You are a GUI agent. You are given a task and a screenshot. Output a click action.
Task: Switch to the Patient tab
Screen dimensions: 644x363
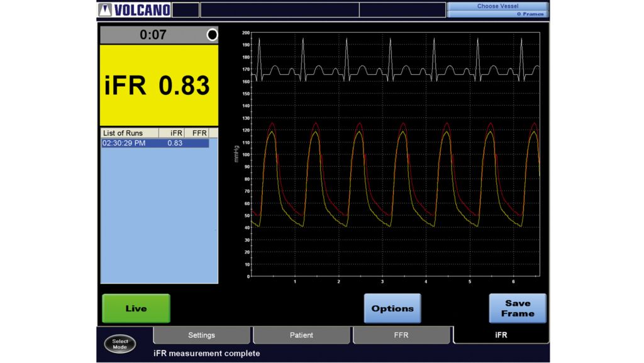click(x=301, y=335)
